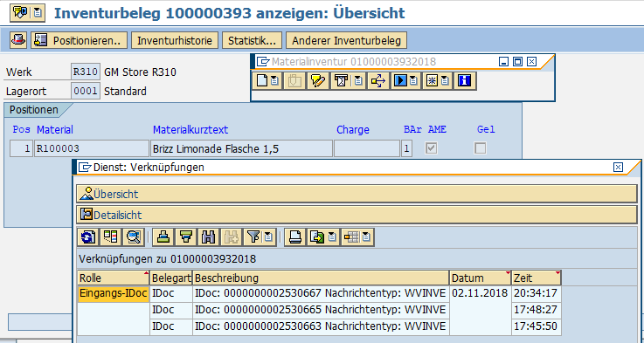The height and width of the screenshot is (343, 644).
Task: Toggle the Gel checkbox for position 1
Action: (x=480, y=148)
